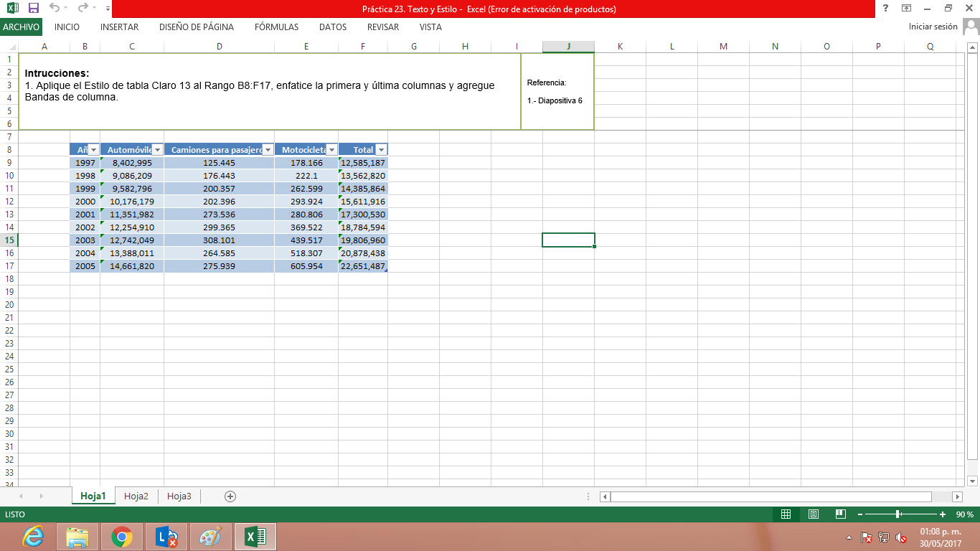Open the Total column filter dropdown
The width and height of the screenshot is (980, 551).
pyautogui.click(x=381, y=150)
